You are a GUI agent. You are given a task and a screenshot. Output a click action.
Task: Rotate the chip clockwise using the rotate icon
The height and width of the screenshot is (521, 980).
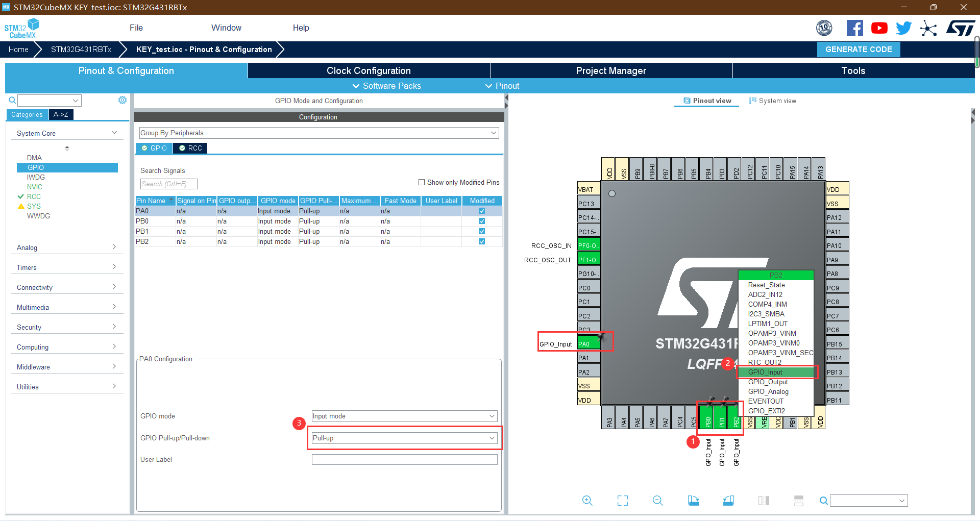pyautogui.click(x=693, y=501)
